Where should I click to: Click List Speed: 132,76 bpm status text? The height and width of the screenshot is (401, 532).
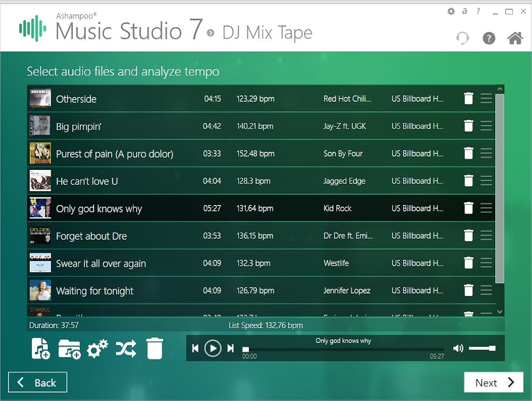click(x=265, y=325)
